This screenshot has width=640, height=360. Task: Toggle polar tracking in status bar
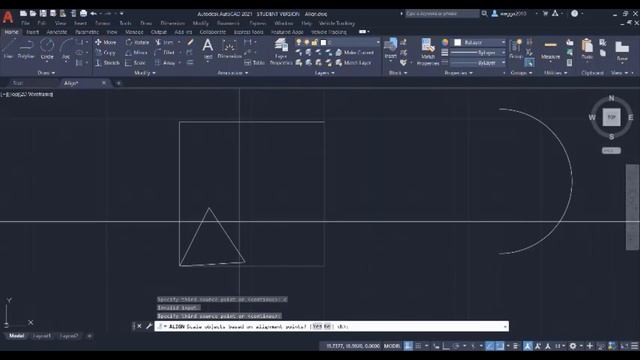coord(456,346)
